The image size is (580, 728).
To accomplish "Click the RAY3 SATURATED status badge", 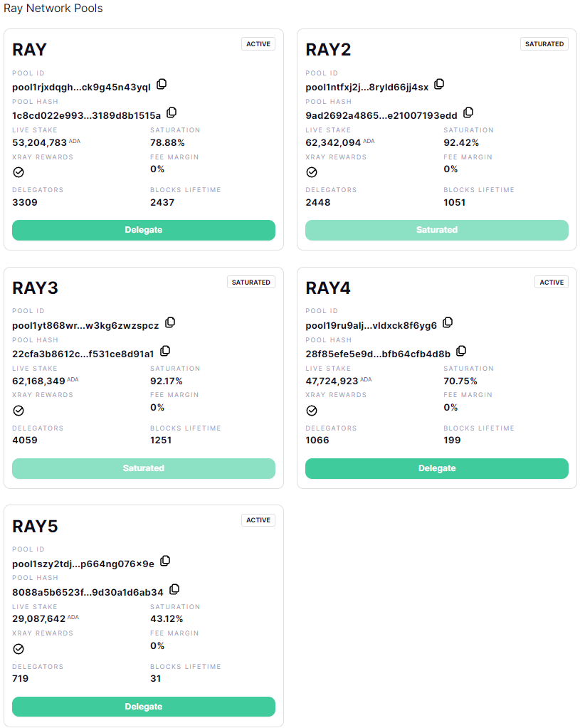I will (251, 283).
